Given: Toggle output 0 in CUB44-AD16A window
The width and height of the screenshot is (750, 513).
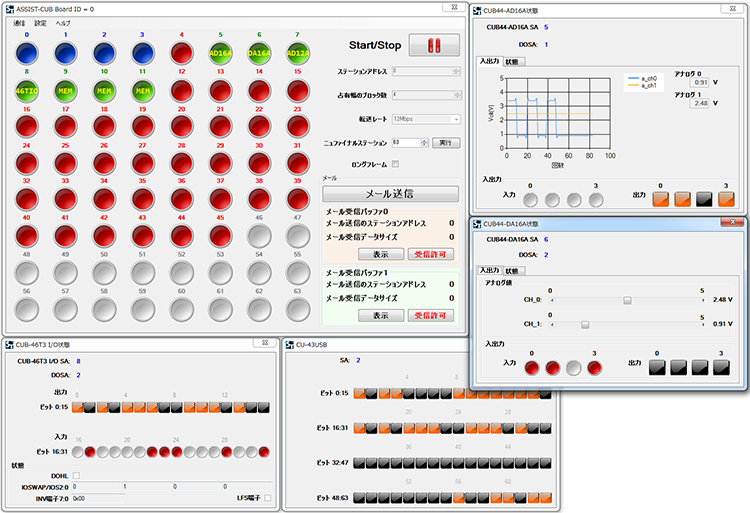Looking at the screenshot, I should pyautogui.click(x=661, y=199).
